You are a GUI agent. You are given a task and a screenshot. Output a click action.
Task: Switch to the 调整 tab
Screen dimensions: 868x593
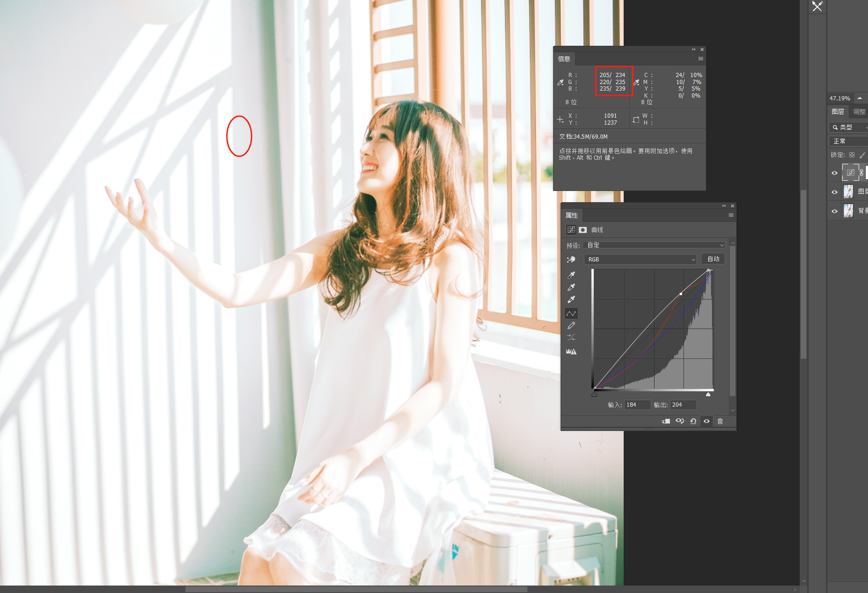click(x=859, y=112)
